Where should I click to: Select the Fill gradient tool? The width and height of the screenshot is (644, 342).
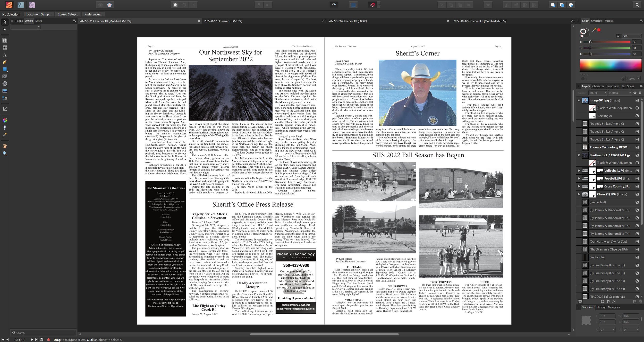tap(5, 120)
